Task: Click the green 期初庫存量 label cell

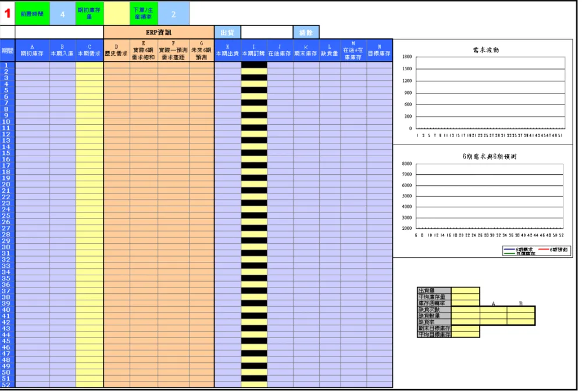Action: click(x=89, y=14)
